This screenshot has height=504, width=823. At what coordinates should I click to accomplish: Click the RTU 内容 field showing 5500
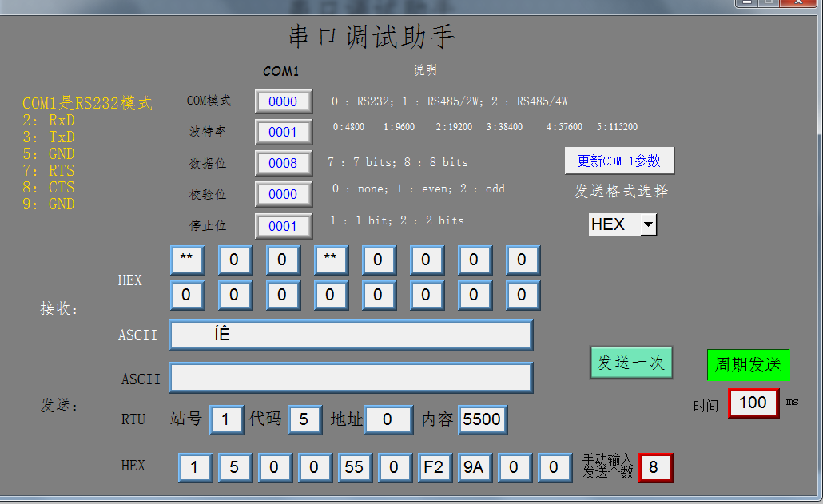coord(482,419)
